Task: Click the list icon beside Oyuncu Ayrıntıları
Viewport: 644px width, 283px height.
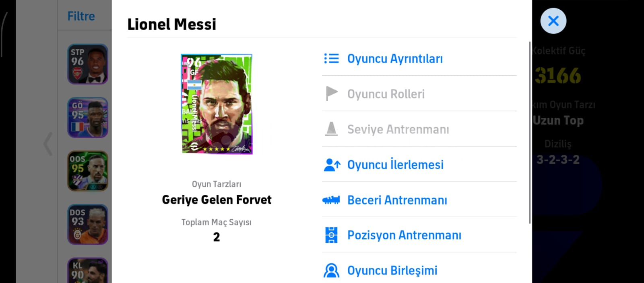Action: click(331, 59)
